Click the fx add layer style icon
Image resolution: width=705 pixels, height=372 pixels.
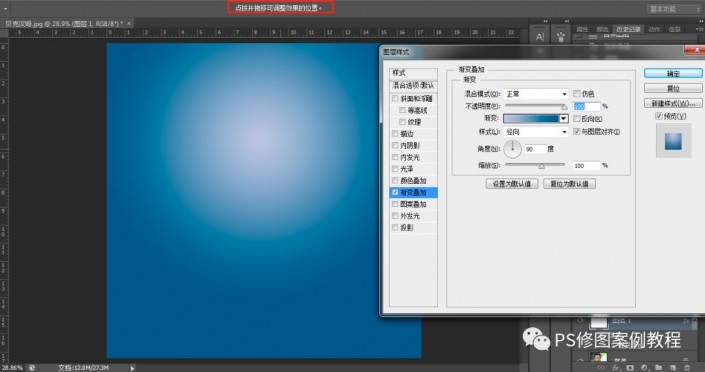616,368
